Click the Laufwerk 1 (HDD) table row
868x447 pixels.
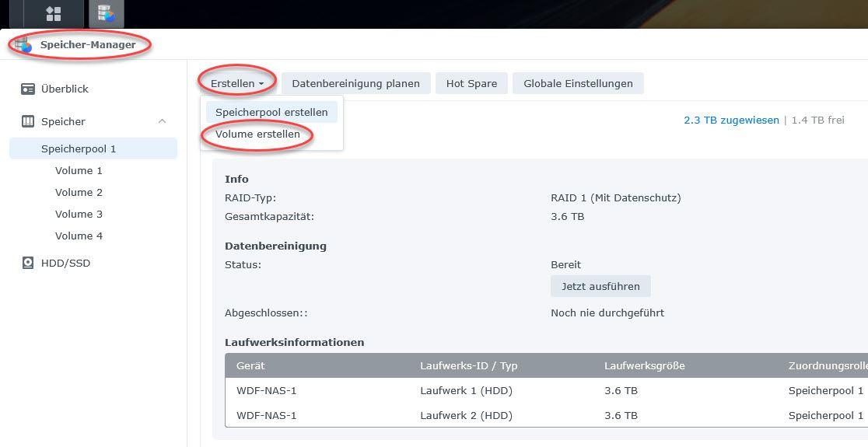[x=466, y=390]
